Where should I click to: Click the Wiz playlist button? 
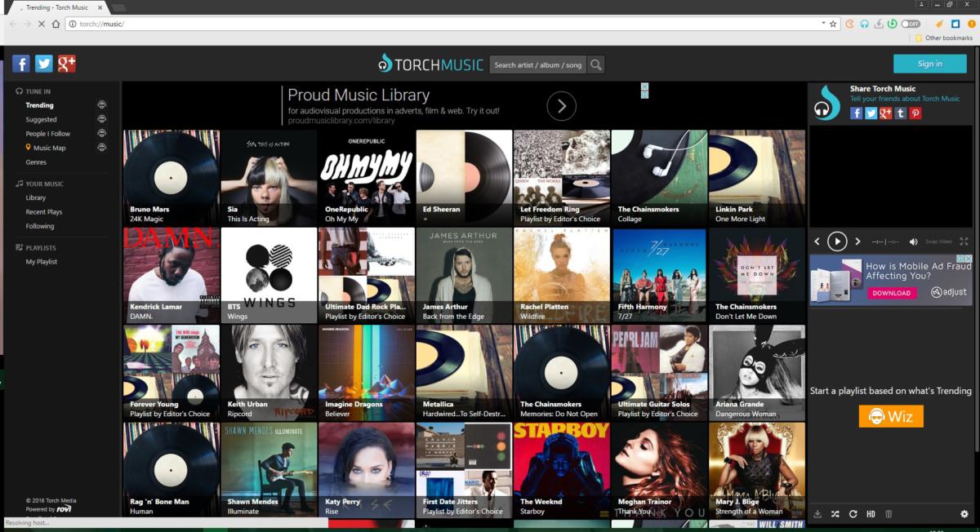[891, 416]
